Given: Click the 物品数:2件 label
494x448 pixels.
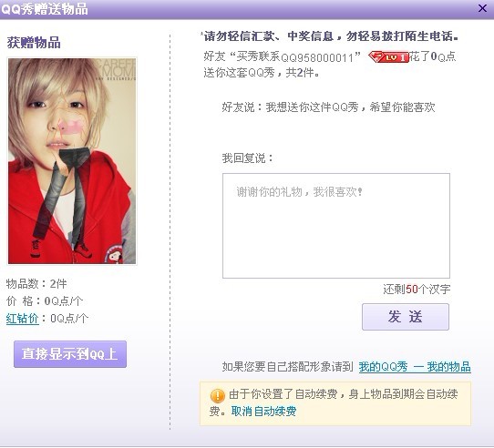Looking at the screenshot, I should 36,284.
